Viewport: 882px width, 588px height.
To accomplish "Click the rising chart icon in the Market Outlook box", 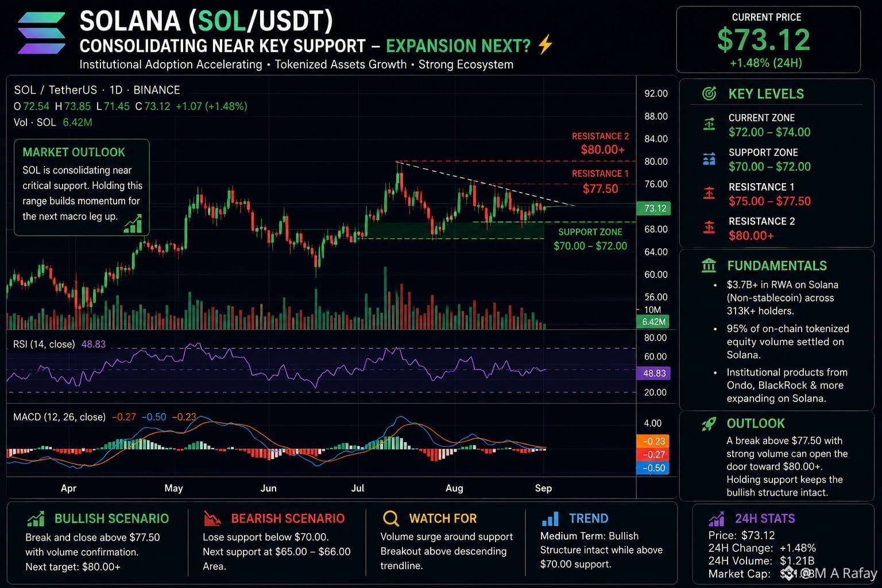I will coord(133,224).
